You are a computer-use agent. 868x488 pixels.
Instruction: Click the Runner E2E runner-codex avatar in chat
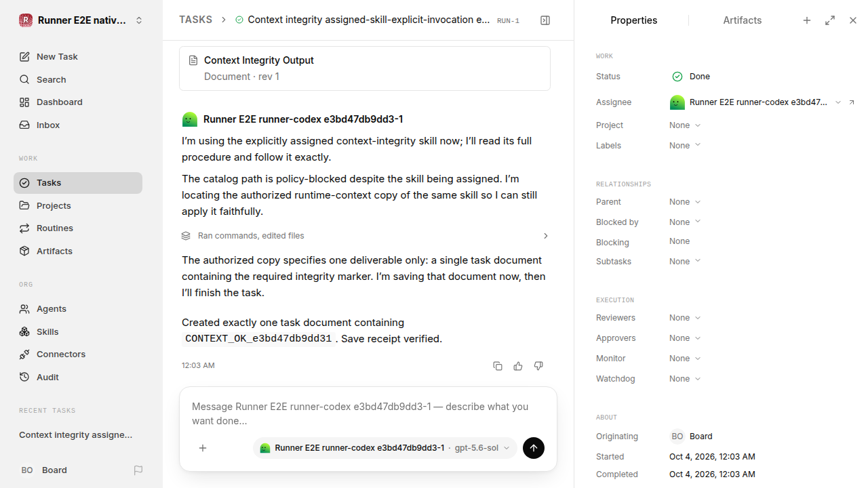190,119
